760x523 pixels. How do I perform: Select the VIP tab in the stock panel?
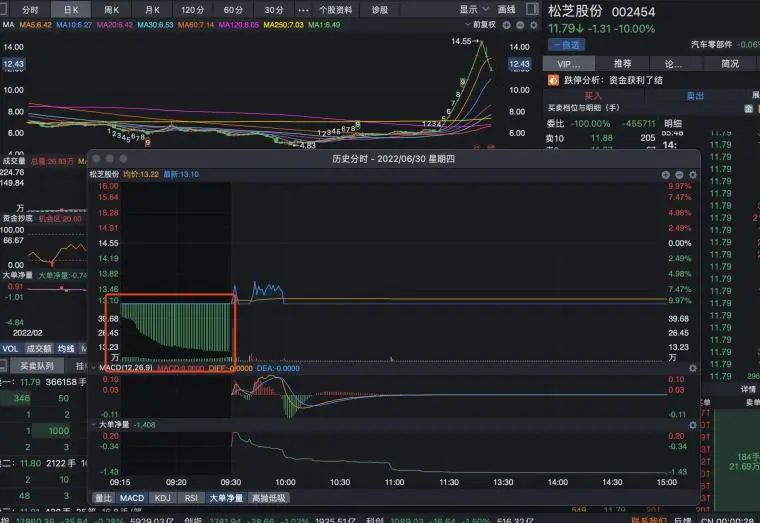569,63
